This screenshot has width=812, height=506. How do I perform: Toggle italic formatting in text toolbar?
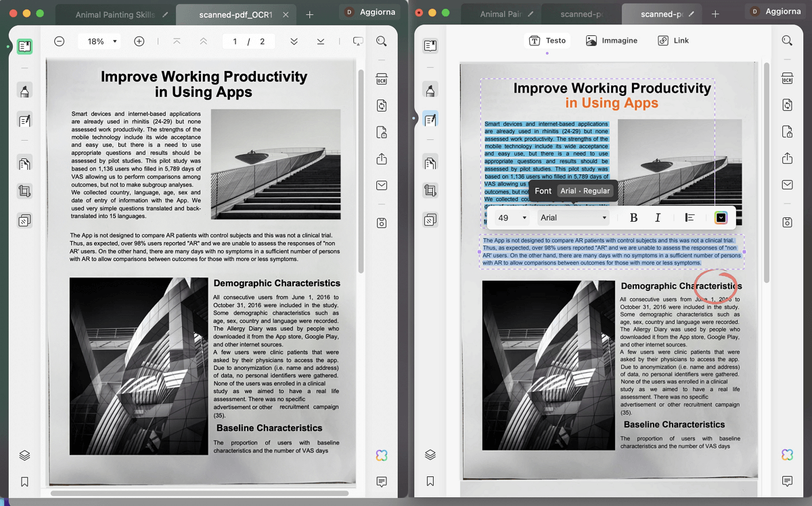pos(657,218)
